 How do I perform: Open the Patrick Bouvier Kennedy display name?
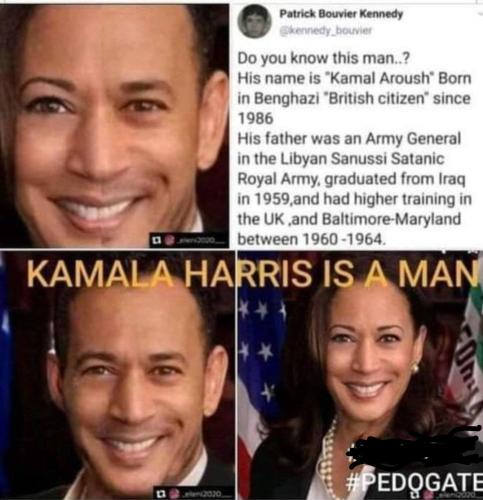pyautogui.click(x=341, y=14)
